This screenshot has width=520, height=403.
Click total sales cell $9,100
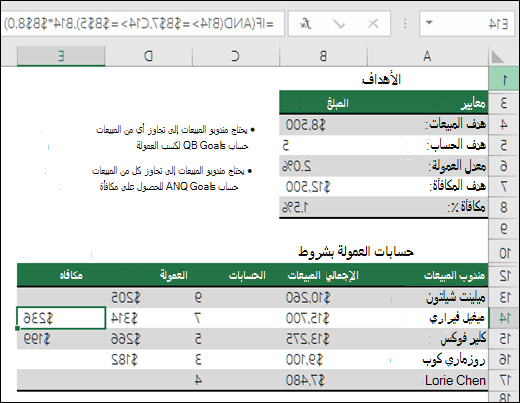coord(323,360)
